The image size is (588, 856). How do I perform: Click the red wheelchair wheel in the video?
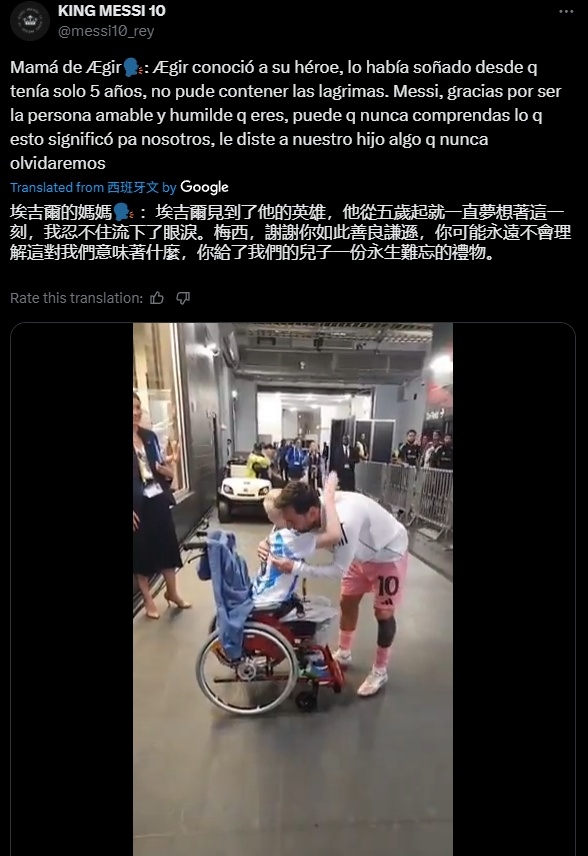tap(246, 671)
